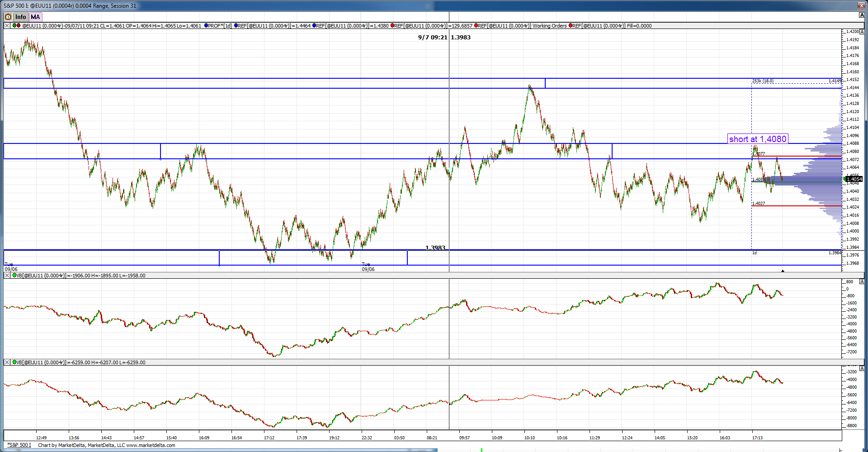This screenshot has height=452, width=868.
Task: Click the 253k (18.0) profile label
Action: point(763,81)
